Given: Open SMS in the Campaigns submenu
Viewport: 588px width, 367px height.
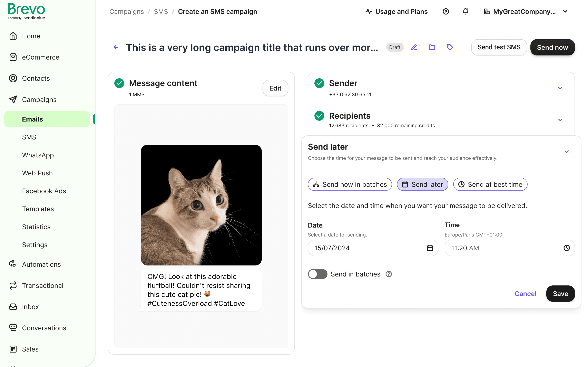Looking at the screenshot, I should point(29,137).
